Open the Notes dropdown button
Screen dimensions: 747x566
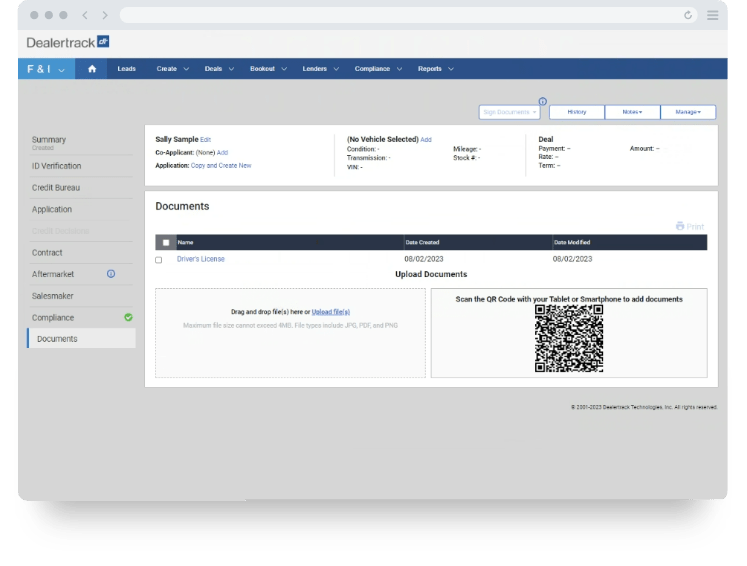pos(632,112)
